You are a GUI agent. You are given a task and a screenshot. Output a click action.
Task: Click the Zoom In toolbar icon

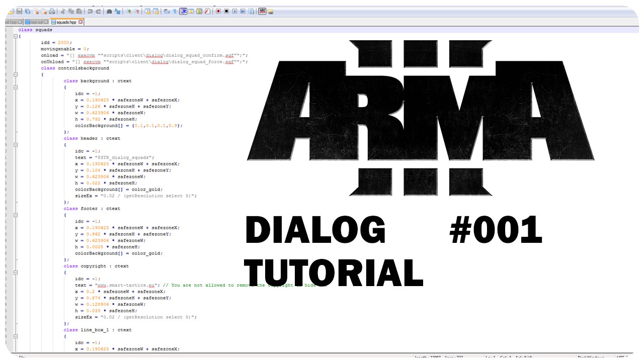[x=128, y=11]
